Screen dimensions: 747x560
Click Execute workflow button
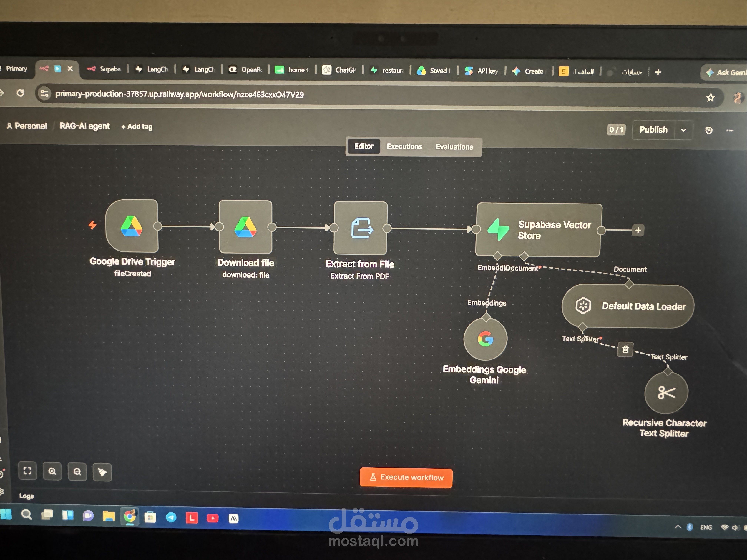(x=406, y=477)
